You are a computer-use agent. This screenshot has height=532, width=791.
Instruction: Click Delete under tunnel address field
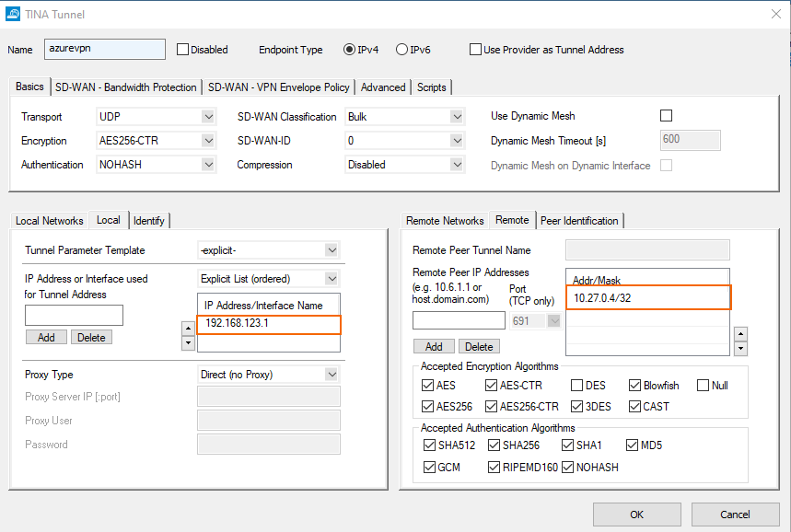(91, 338)
